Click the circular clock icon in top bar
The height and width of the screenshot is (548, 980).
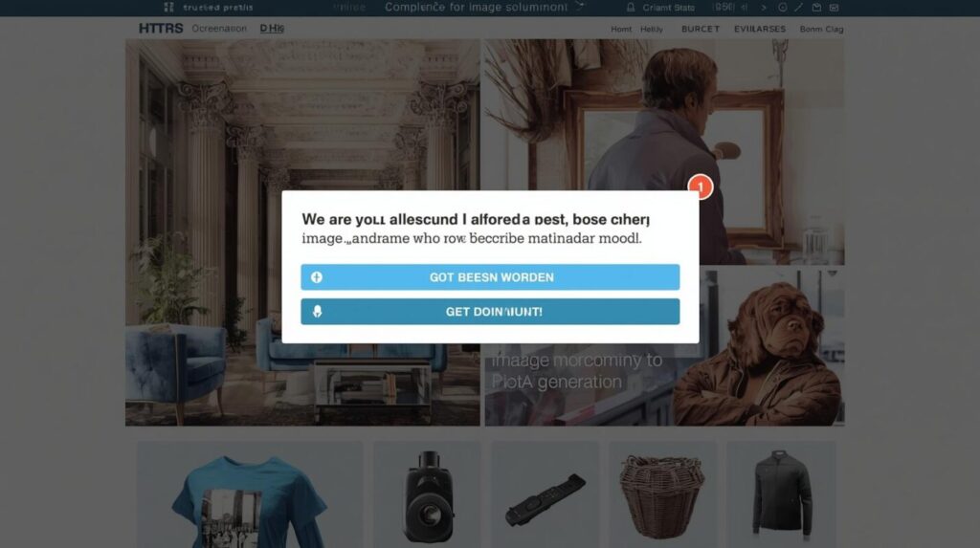click(x=783, y=8)
